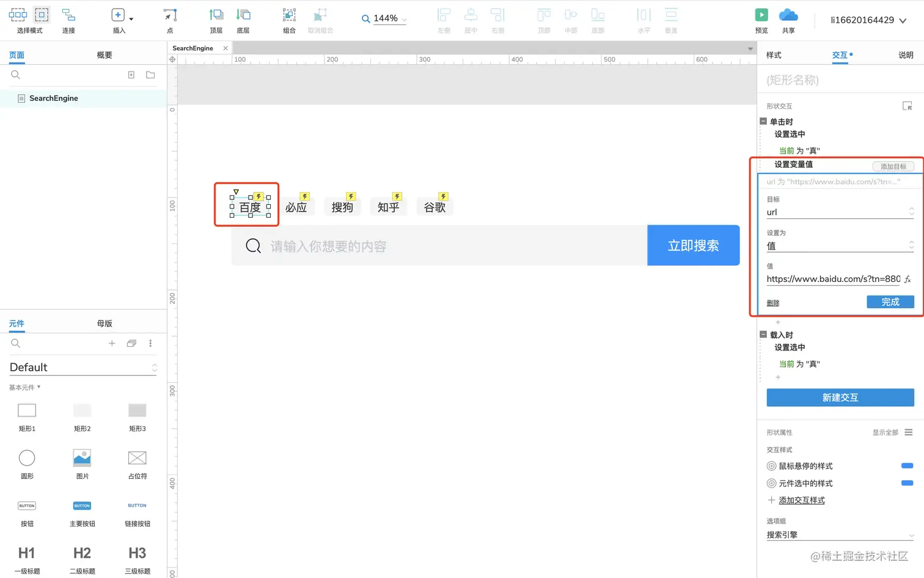Image resolution: width=924 pixels, height=578 pixels.
Task: Align center with the 居中 icon
Action: pyautogui.click(x=471, y=15)
